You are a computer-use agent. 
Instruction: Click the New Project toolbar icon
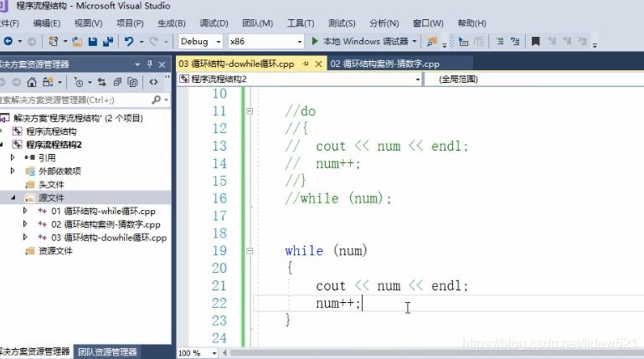[x=53, y=41]
